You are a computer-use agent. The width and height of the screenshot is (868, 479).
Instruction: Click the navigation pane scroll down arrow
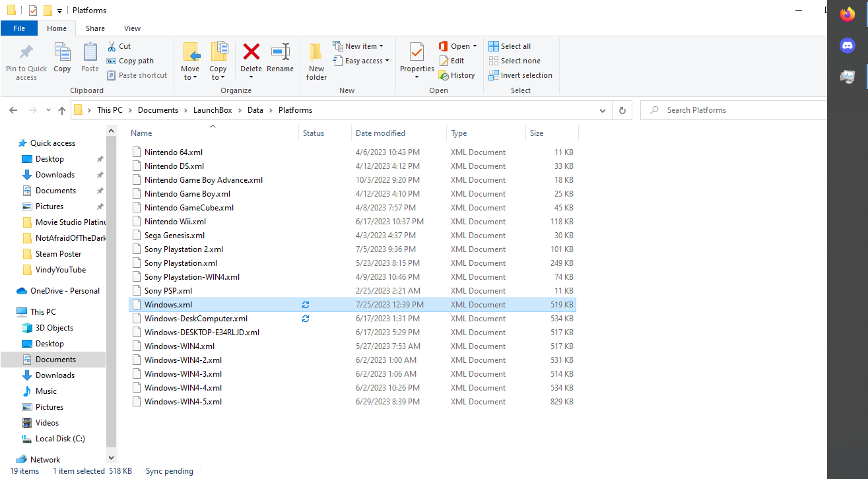click(x=111, y=457)
